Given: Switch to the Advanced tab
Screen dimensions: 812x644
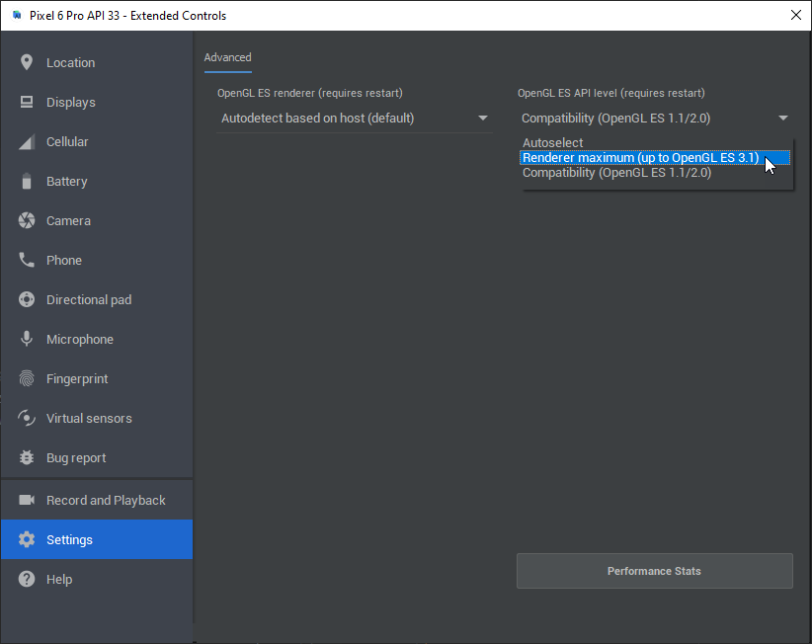Looking at the screenshot, I should point(227,57).
